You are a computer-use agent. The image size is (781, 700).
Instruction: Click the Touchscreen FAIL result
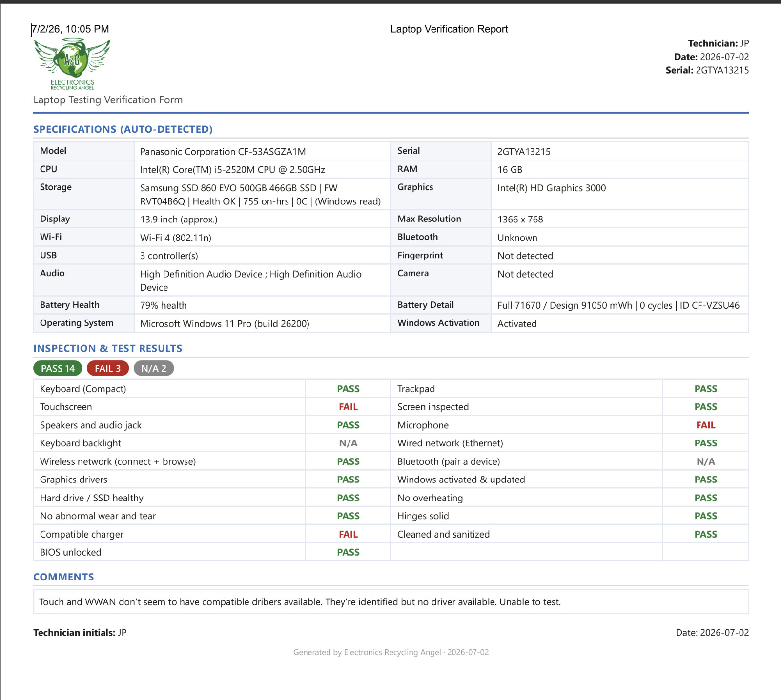click(x=348, y=407)
